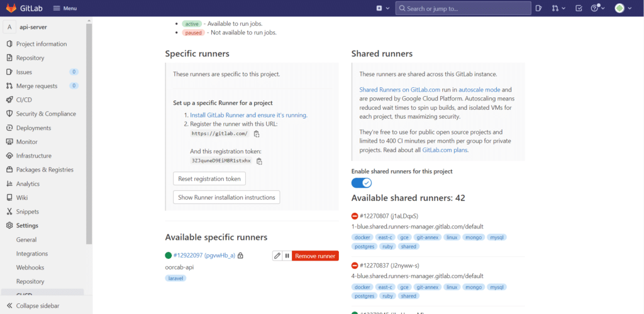
Task: Click the oorcab-api runner description
Action: pyautogui.click(x=179, y=268)
